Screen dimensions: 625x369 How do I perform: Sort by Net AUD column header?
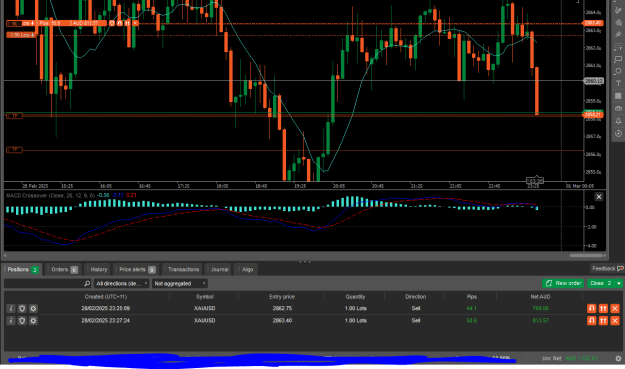pyautogui.click(x=540, y=297)
